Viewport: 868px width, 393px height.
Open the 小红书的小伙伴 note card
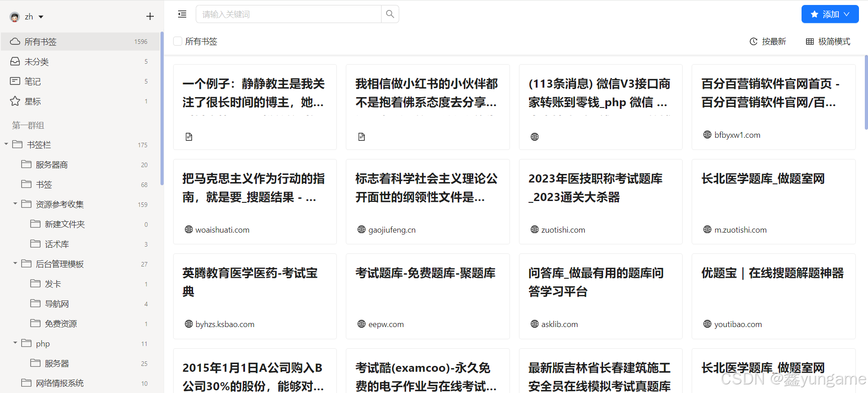[428, 107]
